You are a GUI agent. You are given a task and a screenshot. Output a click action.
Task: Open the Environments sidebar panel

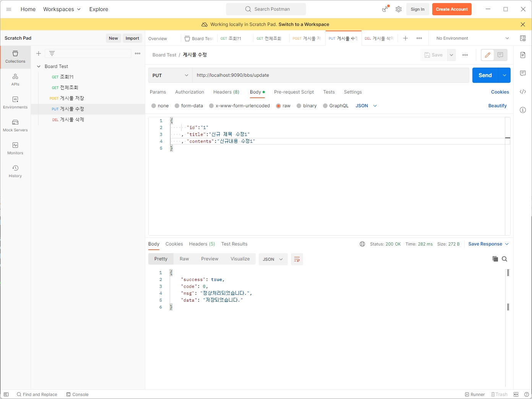coord(15,103)
